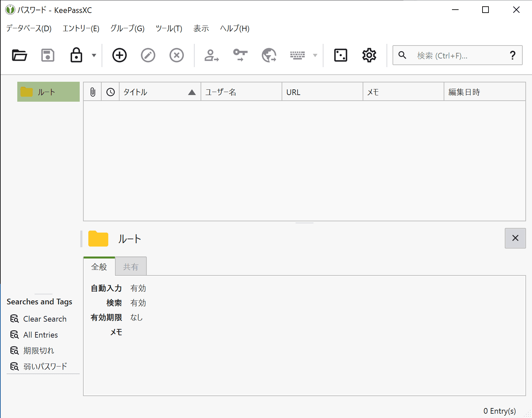Image resolution: width=532 pixels, height=418 pixels.
Task: Expand dropdown arrow next to lock icon
Action: 94,55
